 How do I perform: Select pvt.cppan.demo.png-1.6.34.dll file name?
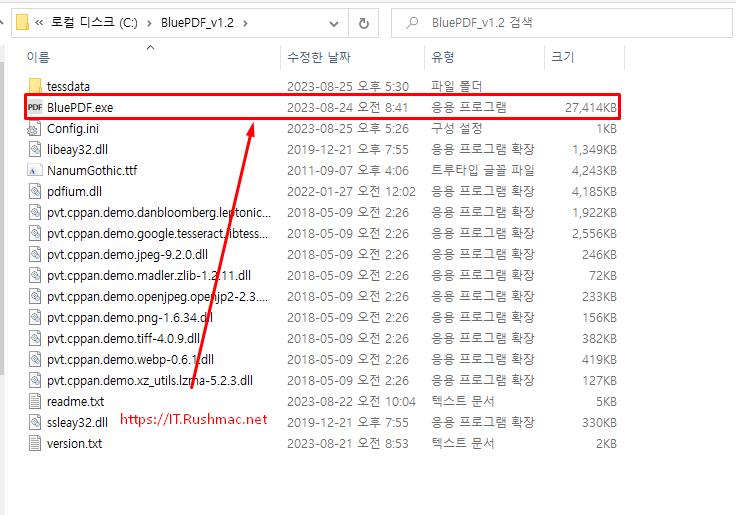[130, 317]
